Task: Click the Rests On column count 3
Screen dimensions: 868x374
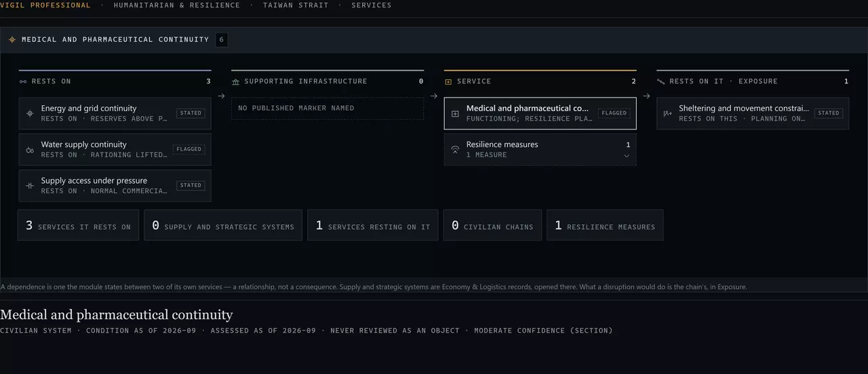Action: [208, 81]
